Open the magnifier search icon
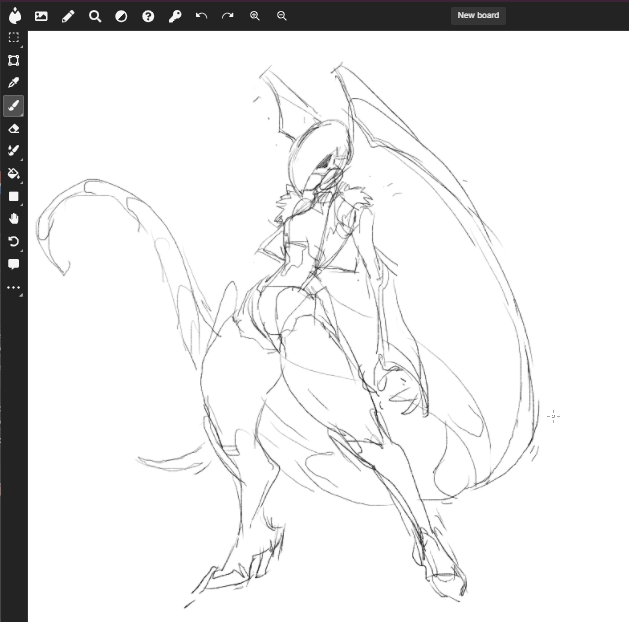 click(x=95, y=16)
